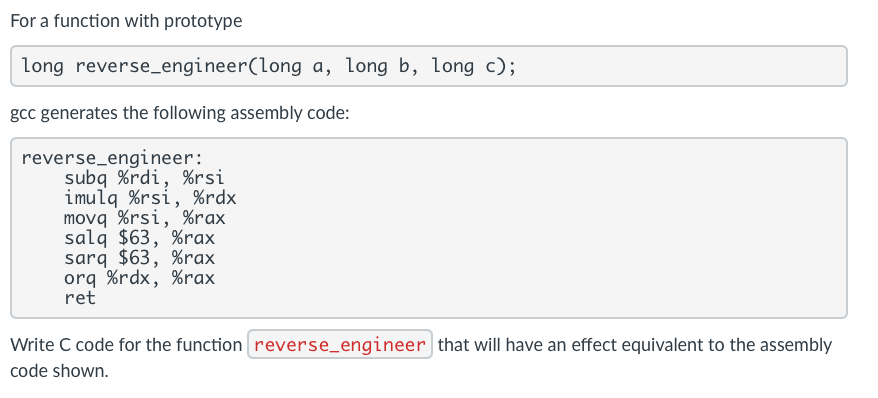Click the imulq %rsi, %rdx line
The width and height of the screenshot is (878, 398).
[x=150, y=198]
